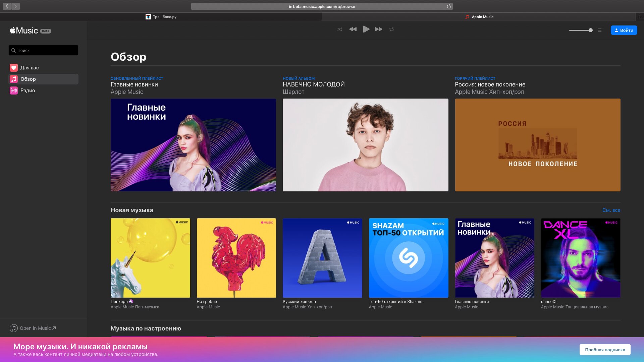The width and height of the screenshot is (644, 362).
Task: Open the Up Next queue list icon
Action: (599, 30)
